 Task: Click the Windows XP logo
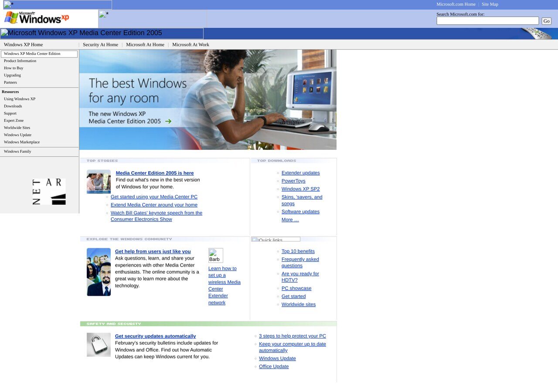[37, 18]
